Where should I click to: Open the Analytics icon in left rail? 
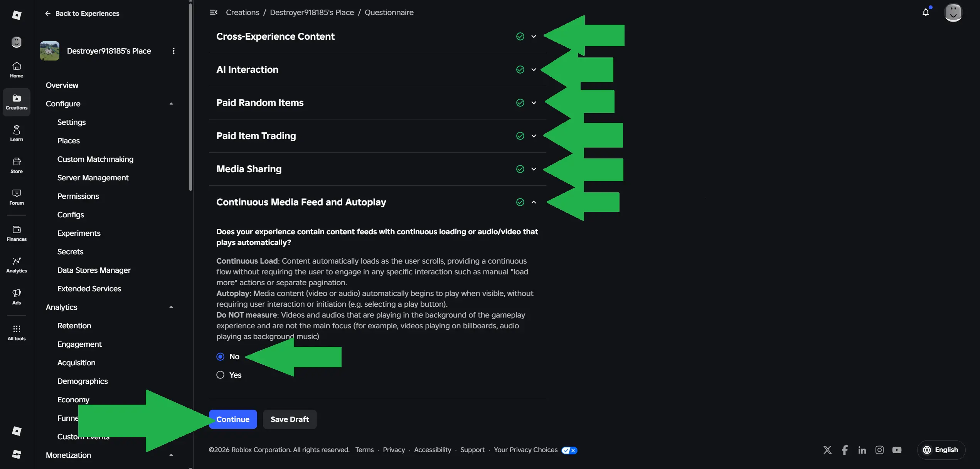pos(17,265)
